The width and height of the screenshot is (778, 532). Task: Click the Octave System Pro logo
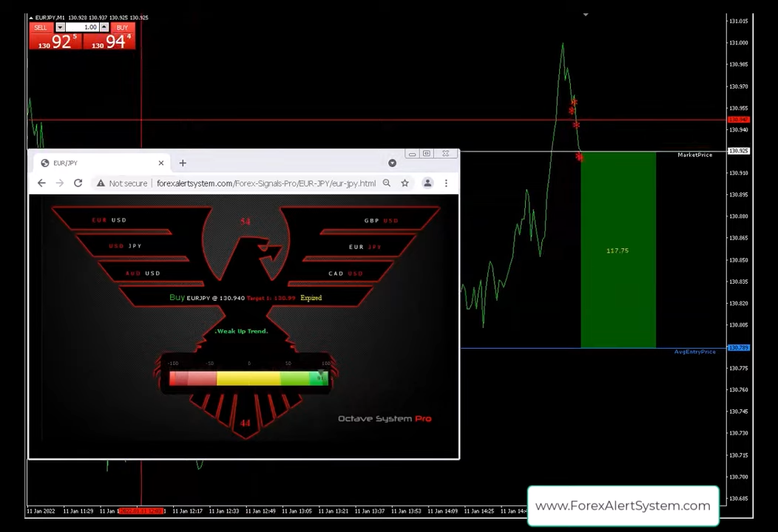coord(385,419)
